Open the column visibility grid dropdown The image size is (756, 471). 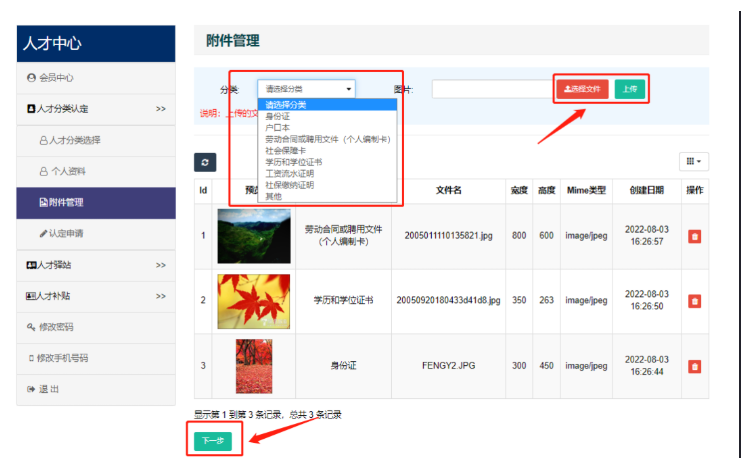point(694,161)
